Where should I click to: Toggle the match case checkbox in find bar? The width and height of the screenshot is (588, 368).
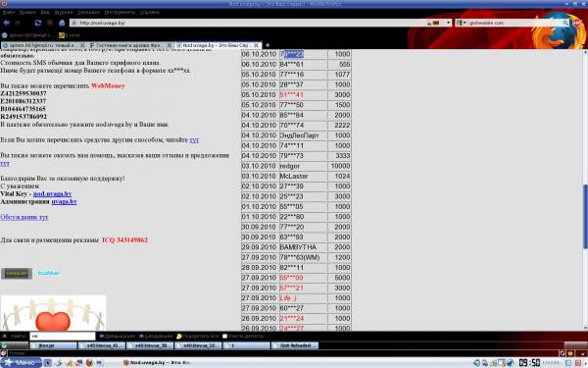tap(224, 336)
